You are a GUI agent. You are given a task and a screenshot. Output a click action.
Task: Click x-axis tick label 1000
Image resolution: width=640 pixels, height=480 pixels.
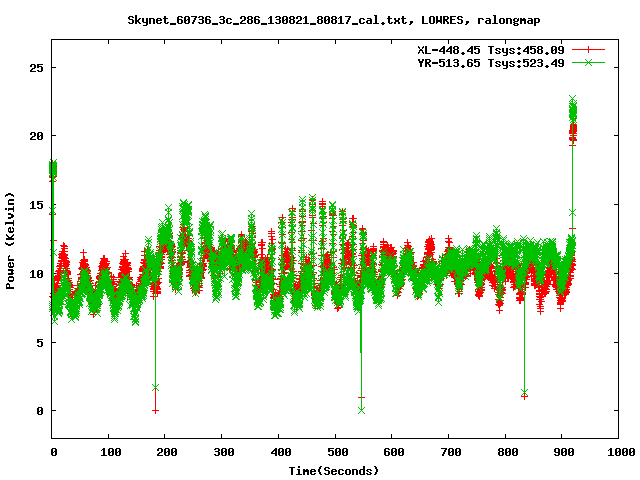pyautogui.click(x=621, y=452)
